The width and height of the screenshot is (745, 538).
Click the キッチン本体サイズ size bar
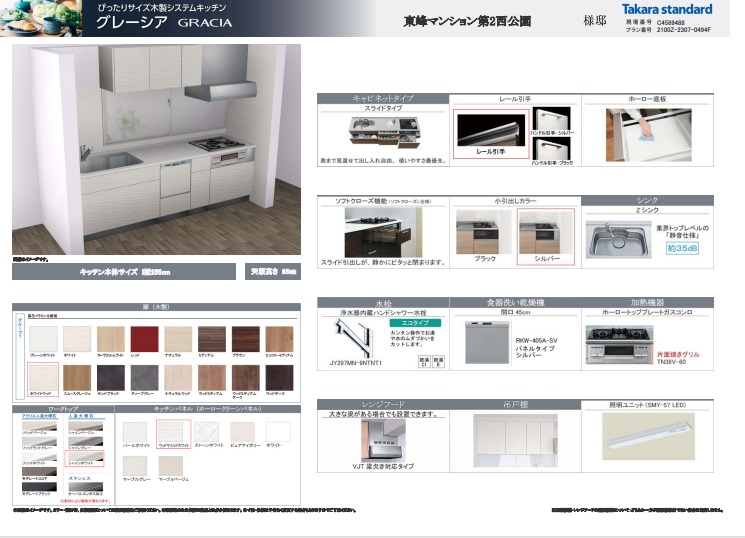[x=124, y=272]
